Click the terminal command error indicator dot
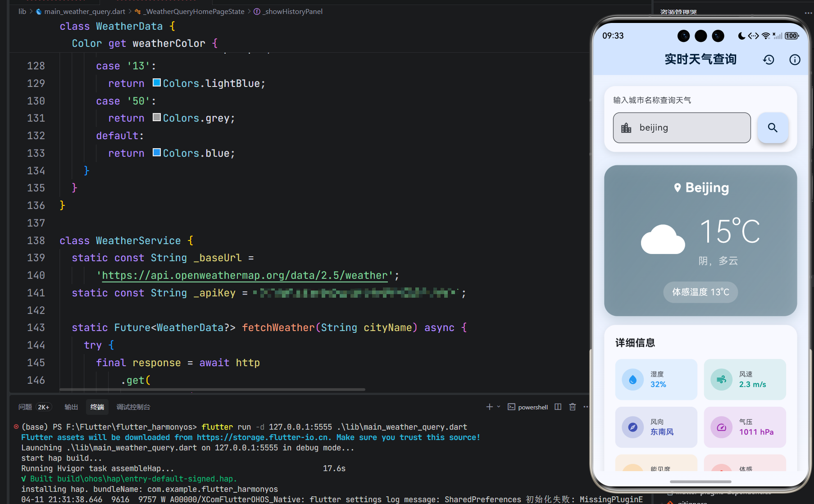 [x=16, y=427]
